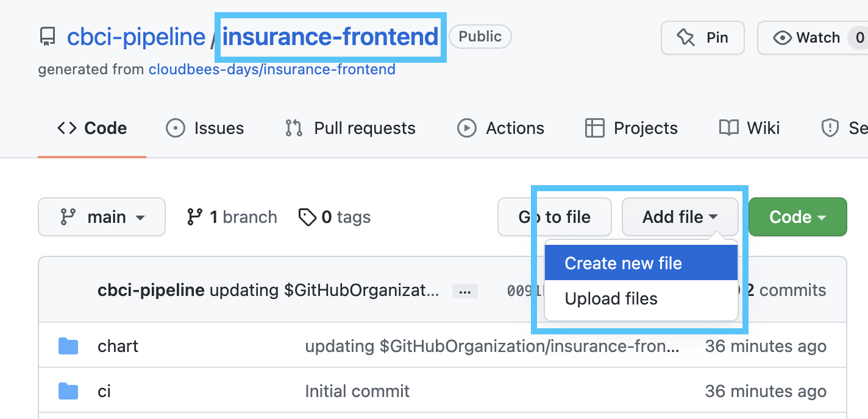The height and width of the screenshot is (419, 868).
Task: Click the pin icon on Pin button
Action: [x=686, y=38]
